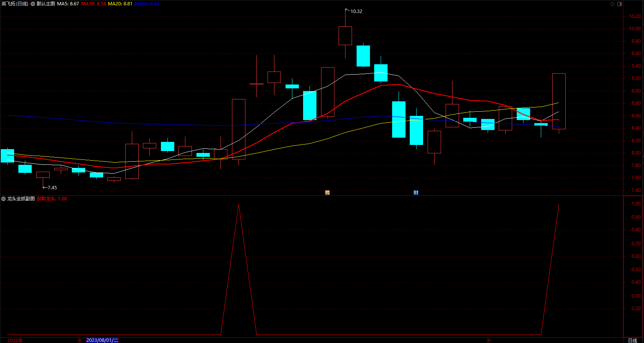
Task: Open dropdown arrow beside 默认主图 label
Action: tap(33, 4)
